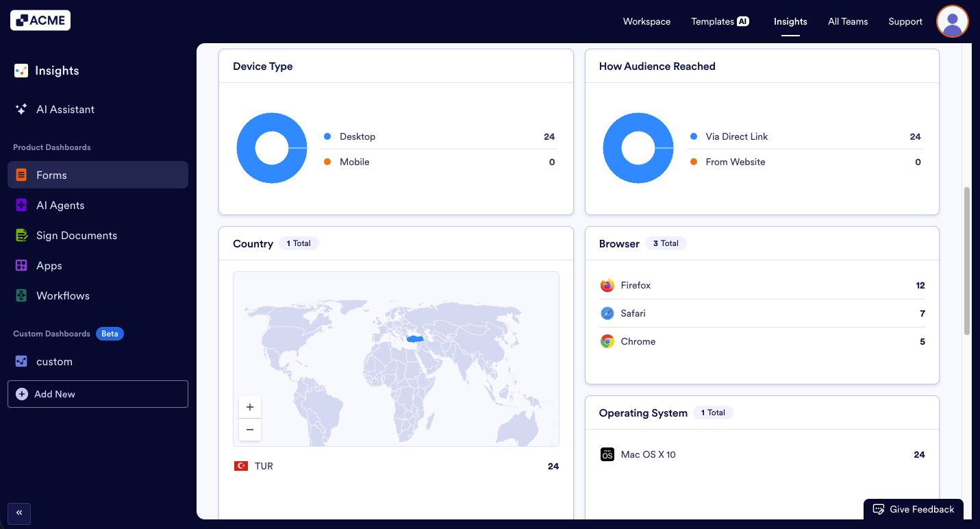
Task: Zoom in on the country map
Action: (249, 406)
